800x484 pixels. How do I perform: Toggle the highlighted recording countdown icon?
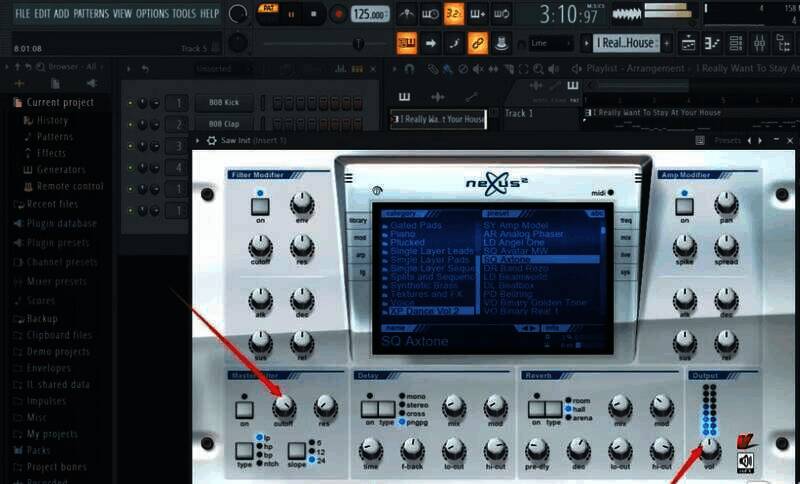[454, 14]
